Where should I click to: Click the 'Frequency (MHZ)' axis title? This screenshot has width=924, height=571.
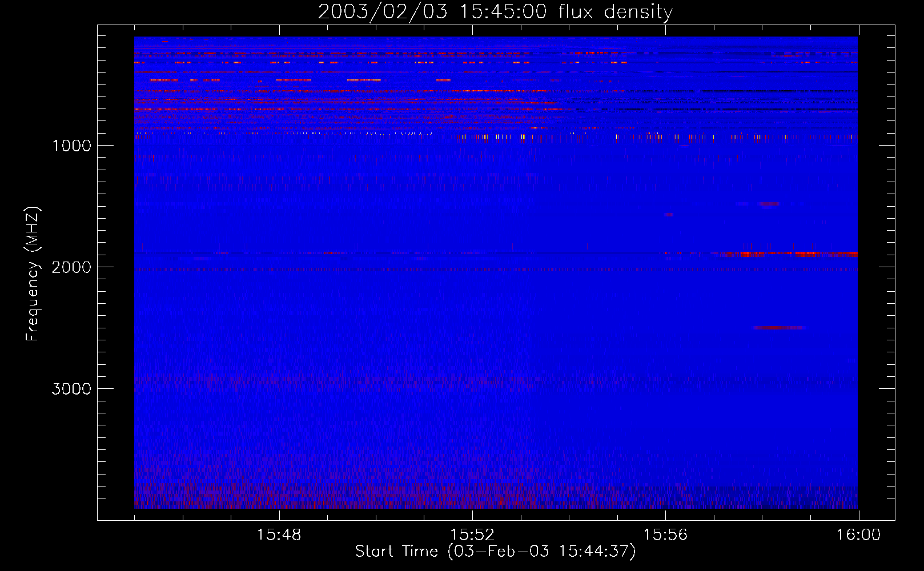point(33,274)
